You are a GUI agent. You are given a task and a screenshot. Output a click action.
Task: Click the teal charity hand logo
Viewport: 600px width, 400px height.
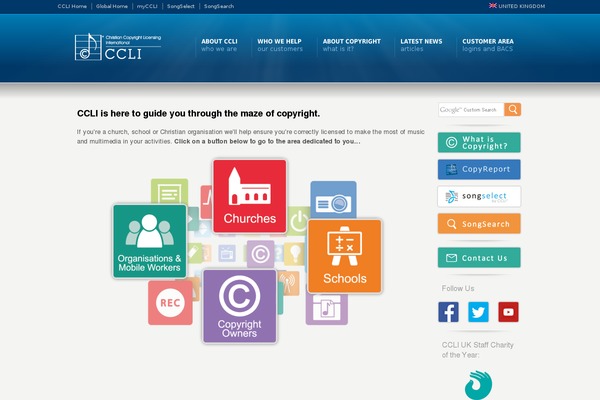[478, 385]
